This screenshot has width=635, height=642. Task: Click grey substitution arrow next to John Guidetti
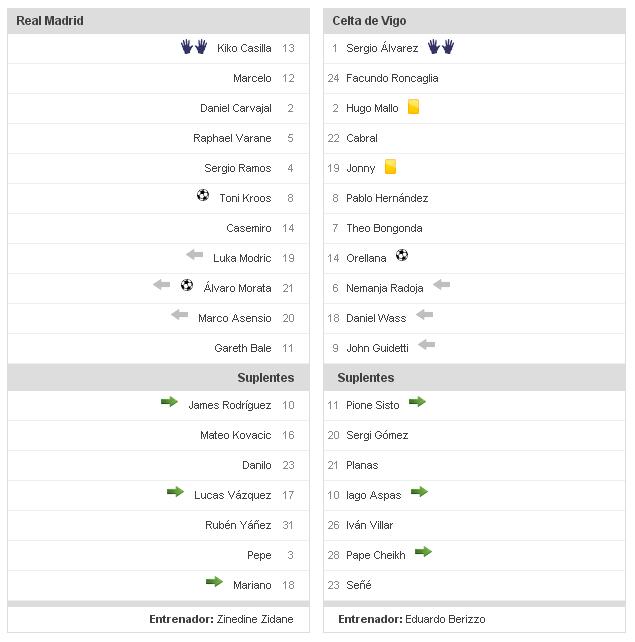(x=427, y=346)
